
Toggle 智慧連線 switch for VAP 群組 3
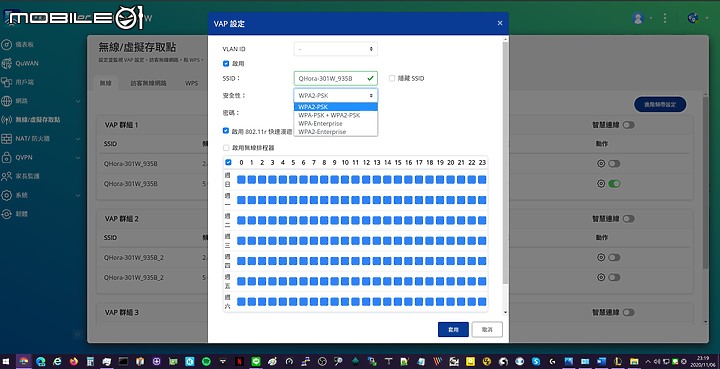(x=629, y=313)
